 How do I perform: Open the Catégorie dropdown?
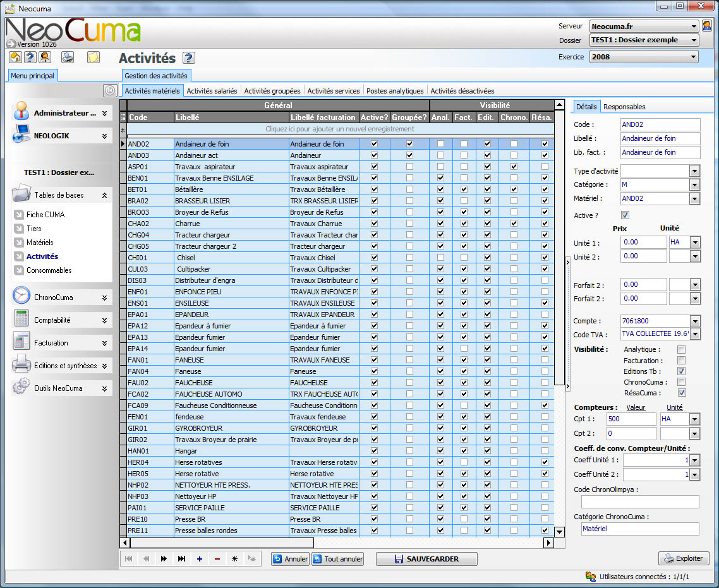coord(695,184)
